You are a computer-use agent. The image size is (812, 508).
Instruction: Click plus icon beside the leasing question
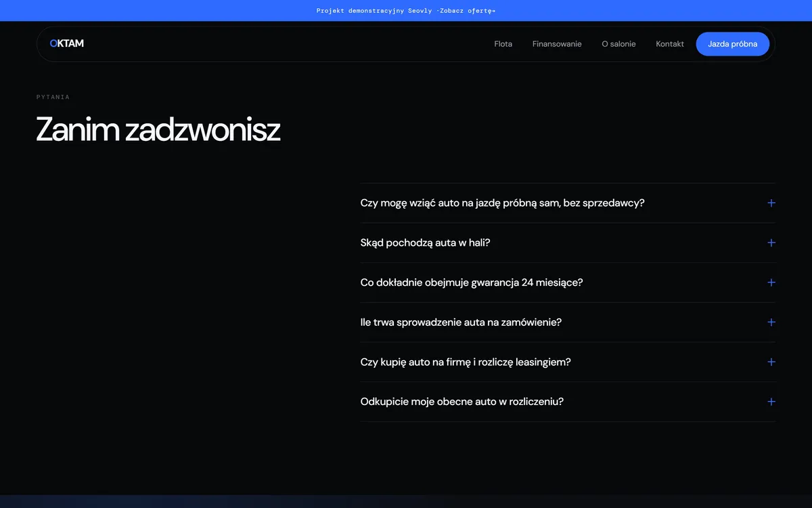click(771, 362)
